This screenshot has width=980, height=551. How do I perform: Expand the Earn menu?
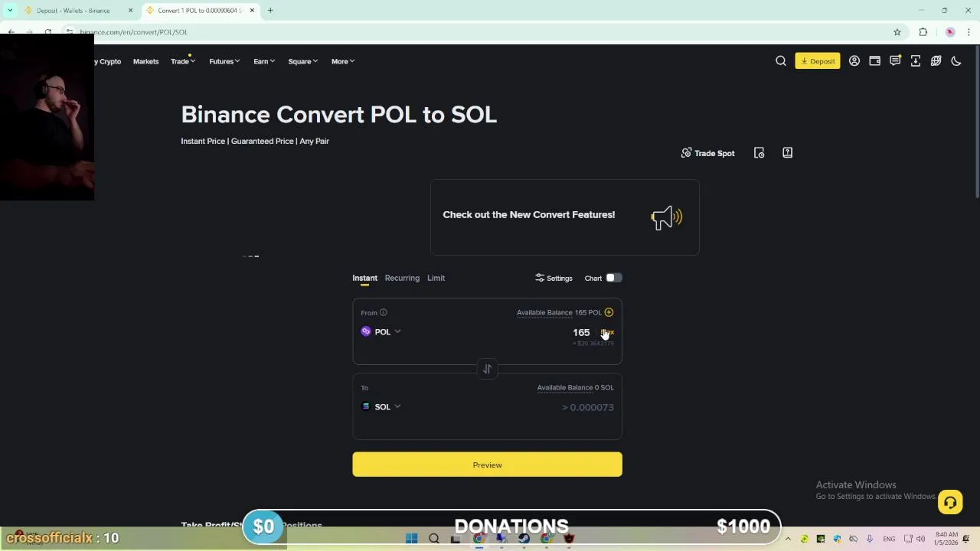click(264, 61)
